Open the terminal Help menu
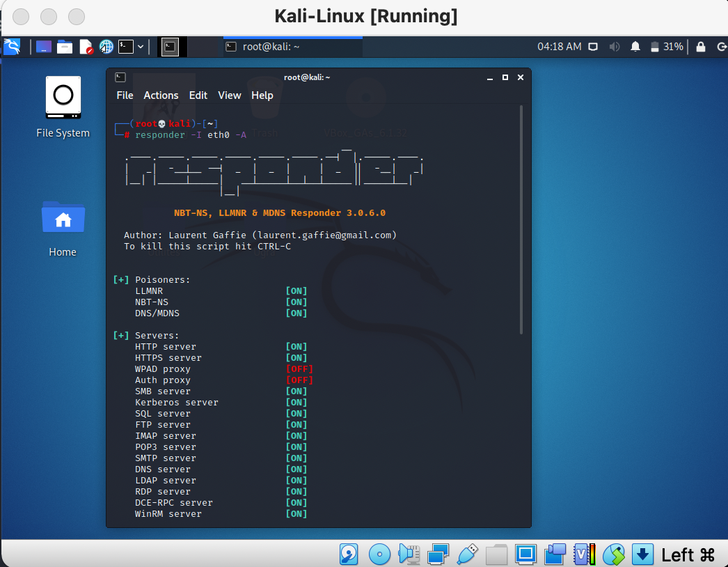This screenshot has height=567, width=728. [x=262, y=95]
